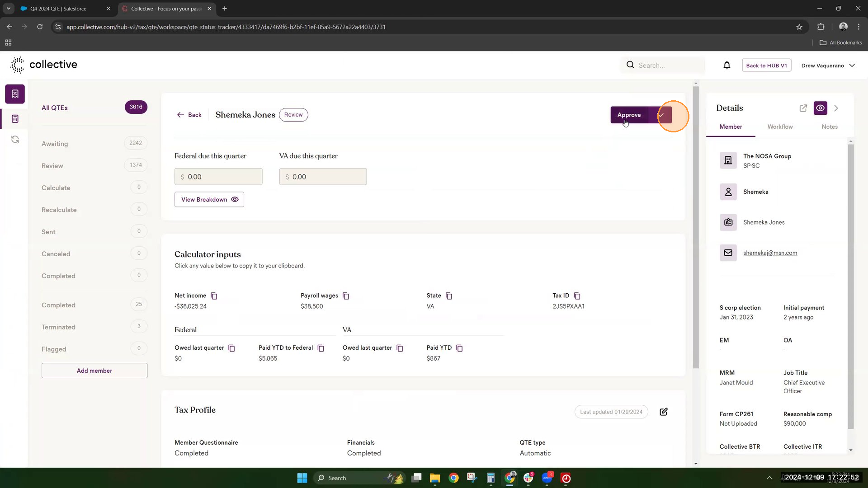Toggle the Details panel eye button
This screenshot has width=868, height=488.
[820, 108]
